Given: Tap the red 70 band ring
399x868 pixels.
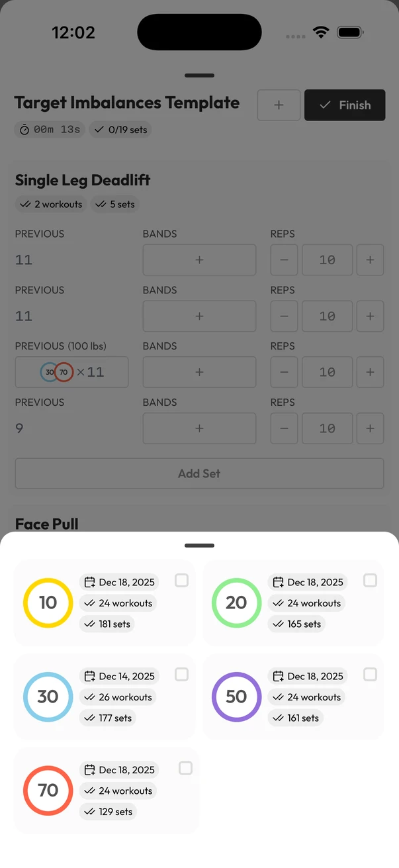Looking at the screenshot, I should pyautogui.click(x=48, y=790).
